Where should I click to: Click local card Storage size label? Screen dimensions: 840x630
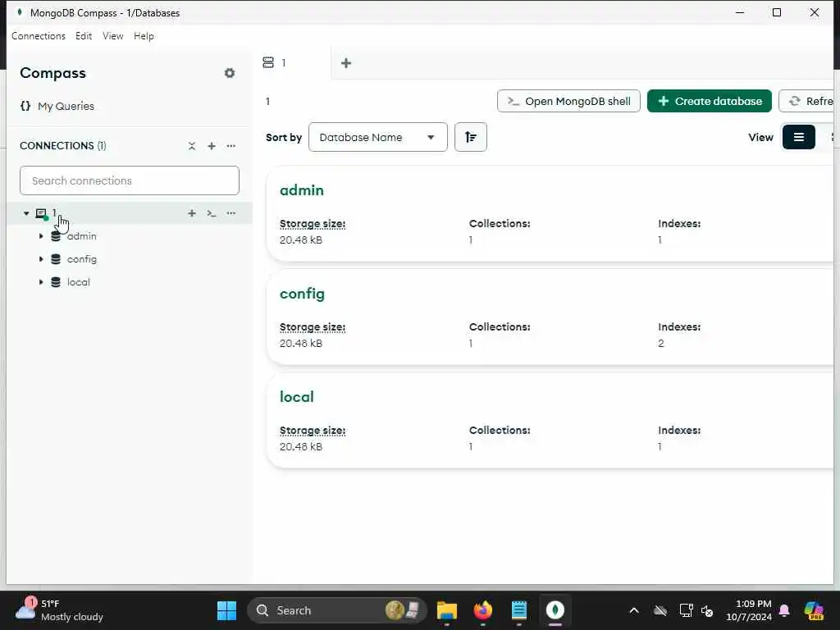(x=313, y=431)
